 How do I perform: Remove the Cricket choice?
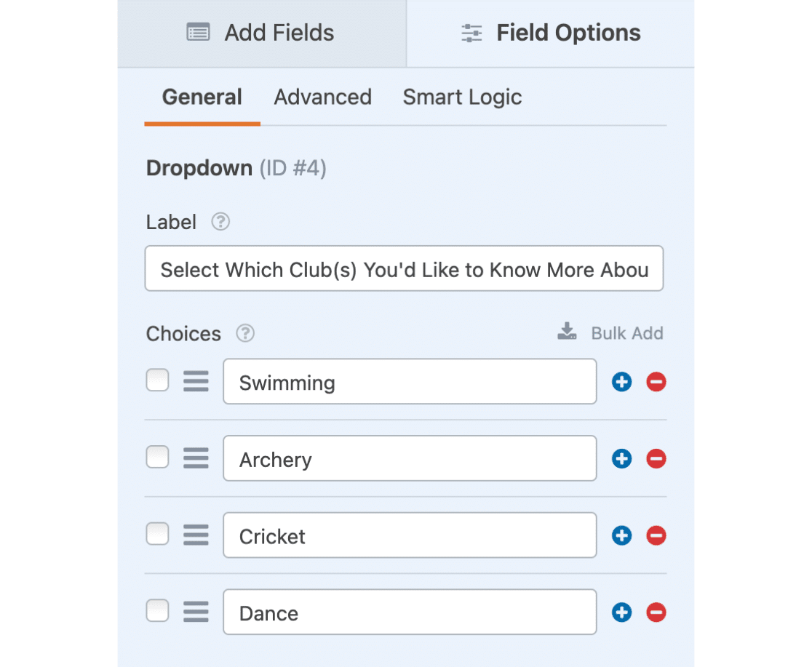[x=656, y=535]
